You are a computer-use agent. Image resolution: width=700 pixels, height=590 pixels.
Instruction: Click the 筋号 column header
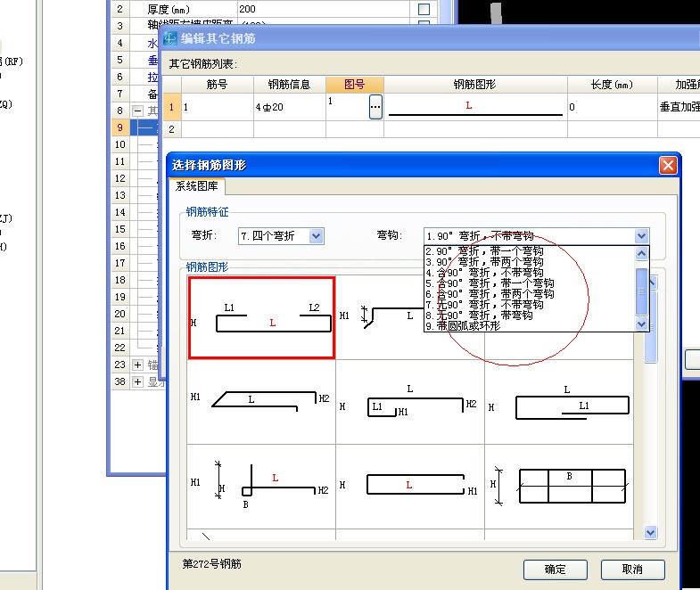click(x=217, y=85)
